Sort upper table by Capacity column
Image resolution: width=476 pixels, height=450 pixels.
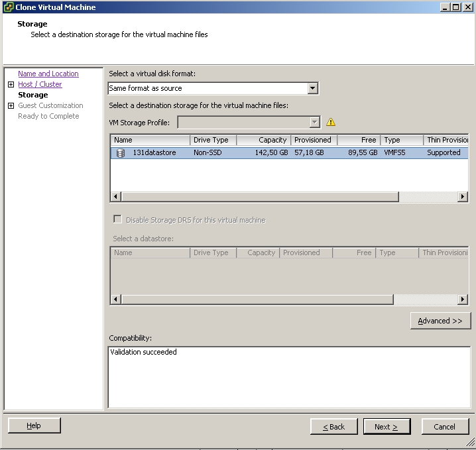263,140
